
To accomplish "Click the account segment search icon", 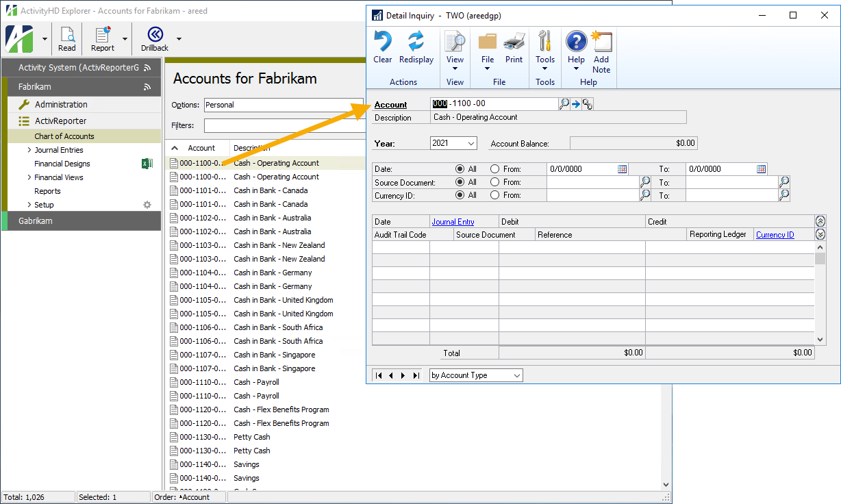I will pyautogui.click(x=588, y=104).
